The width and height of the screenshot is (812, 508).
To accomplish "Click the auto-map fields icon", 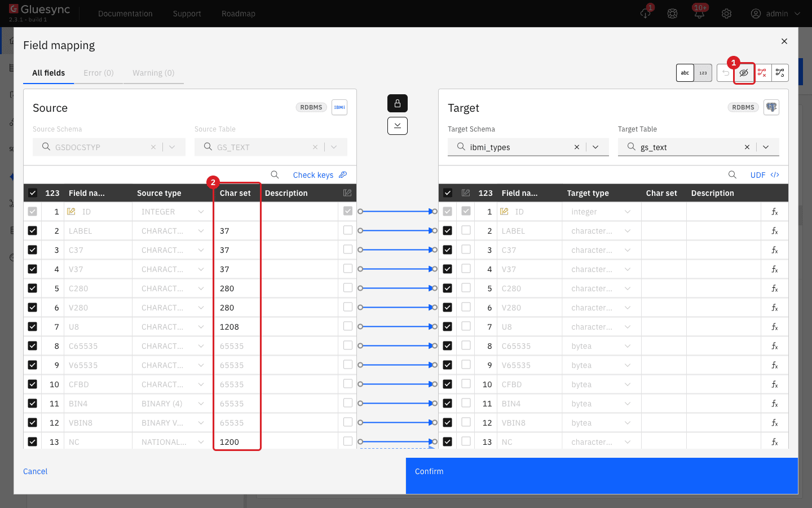I will point(780,73).
